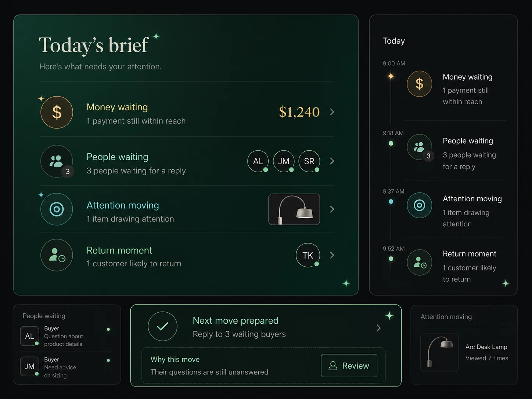Image resolution: width=532 pixels, height=399 pixels.
Task: Click the unread dot on AL buyer row
Action: pyautogui.click(x=108, y=329)
